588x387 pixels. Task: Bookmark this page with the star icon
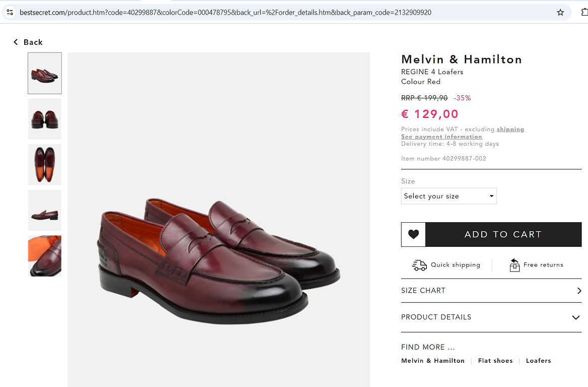560,12
